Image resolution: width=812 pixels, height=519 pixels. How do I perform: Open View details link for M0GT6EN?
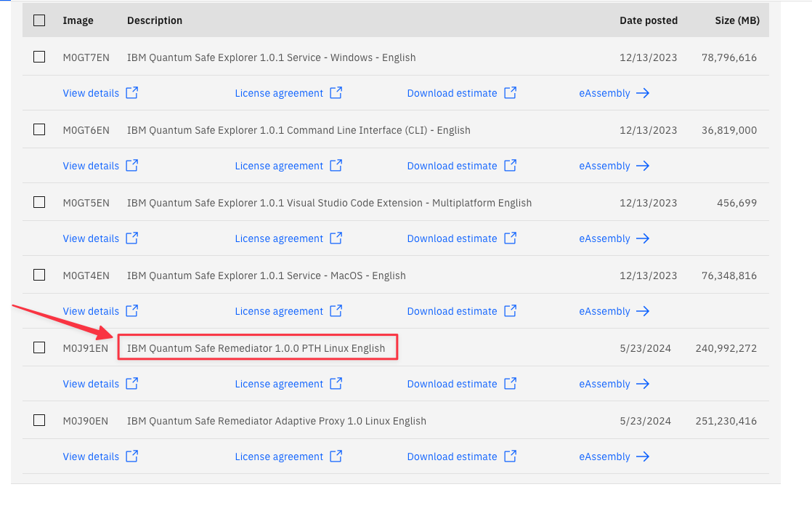[x=91, y=166]
